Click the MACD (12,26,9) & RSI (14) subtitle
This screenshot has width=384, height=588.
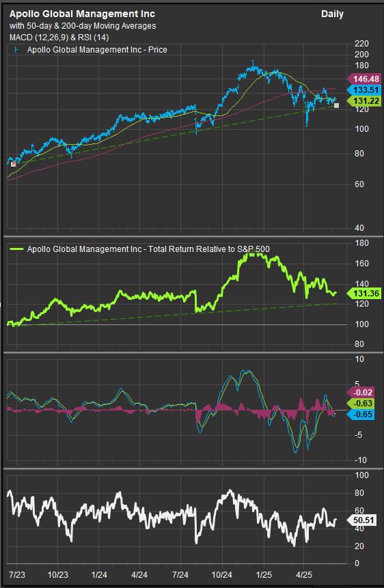59,38
